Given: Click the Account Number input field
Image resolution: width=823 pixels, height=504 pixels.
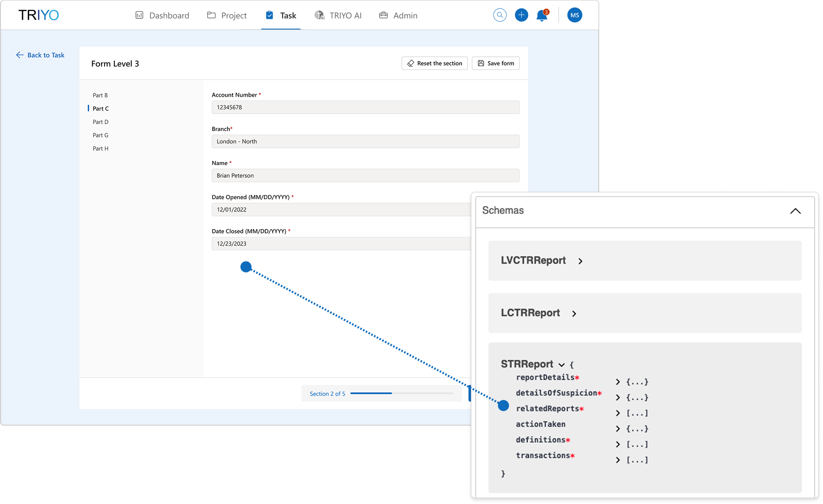Looking at the screenshot, I should tap(365, 107).
